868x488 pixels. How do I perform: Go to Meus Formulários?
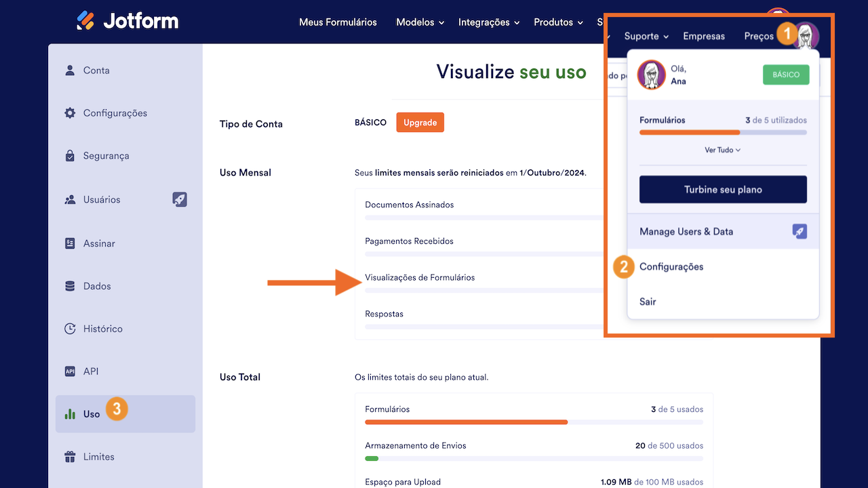[x=338, y=22]
